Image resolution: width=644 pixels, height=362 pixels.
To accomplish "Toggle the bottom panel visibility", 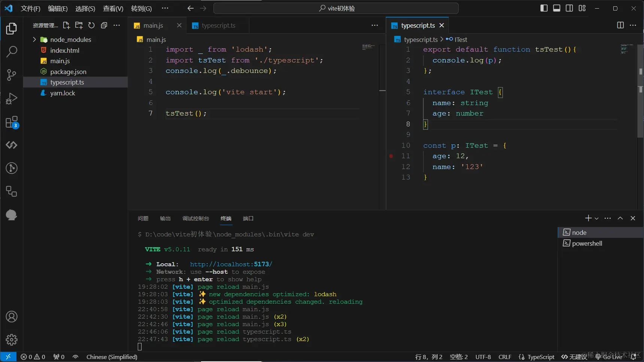I will pos(557,8).
